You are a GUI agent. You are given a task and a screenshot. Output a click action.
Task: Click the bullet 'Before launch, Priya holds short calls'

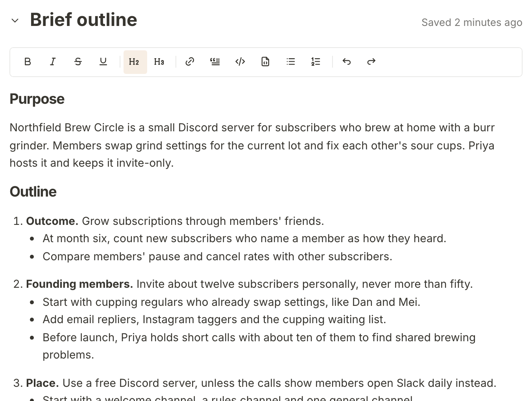(x=259, y=346)
